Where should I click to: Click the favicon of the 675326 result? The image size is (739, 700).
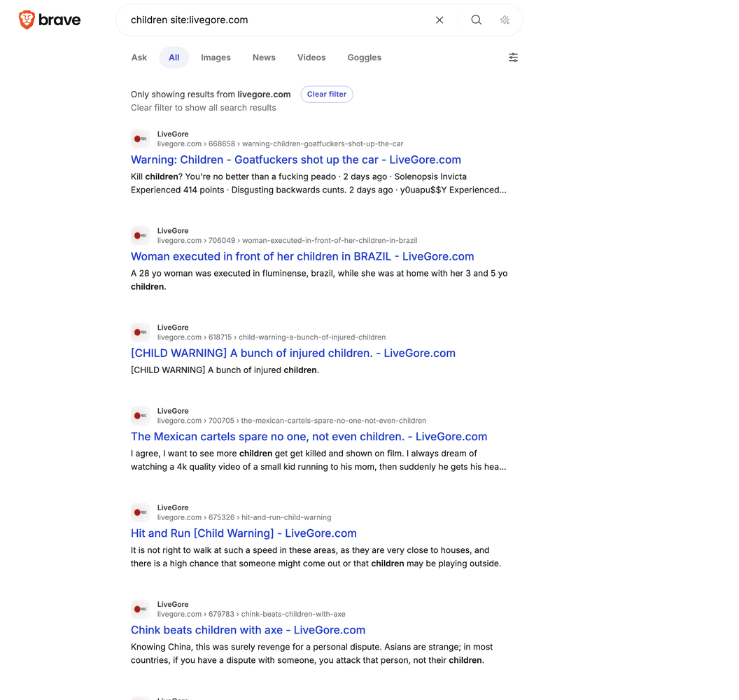pos(141,512)
